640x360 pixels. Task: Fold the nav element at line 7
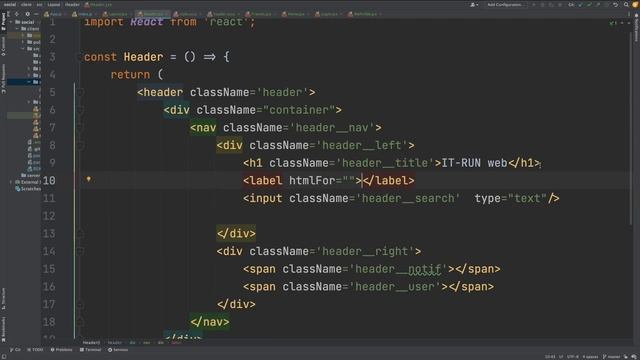80,128
